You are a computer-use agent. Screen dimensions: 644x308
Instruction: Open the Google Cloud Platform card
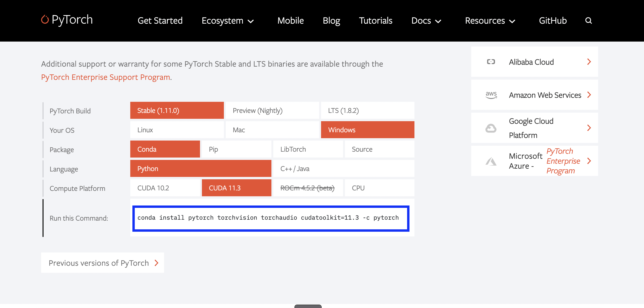pos(535,128)
